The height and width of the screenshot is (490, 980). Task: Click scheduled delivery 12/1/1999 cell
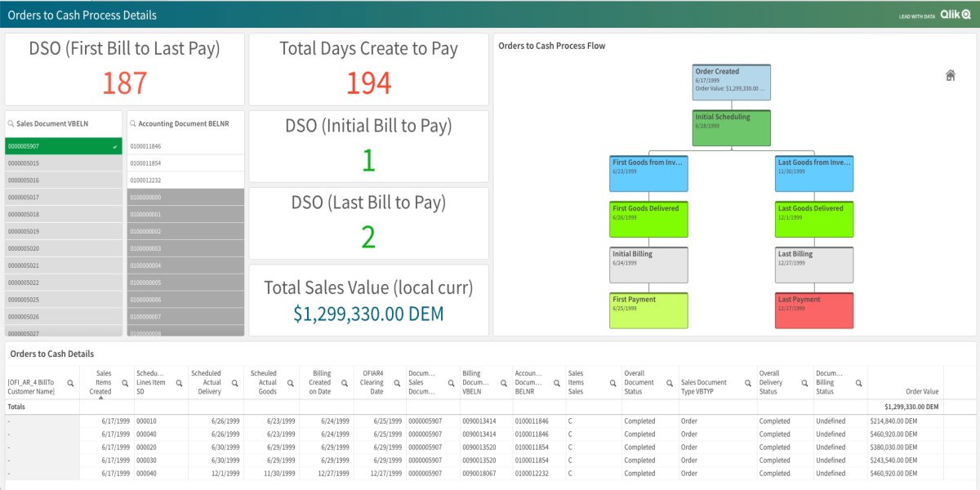coord(216,474)
